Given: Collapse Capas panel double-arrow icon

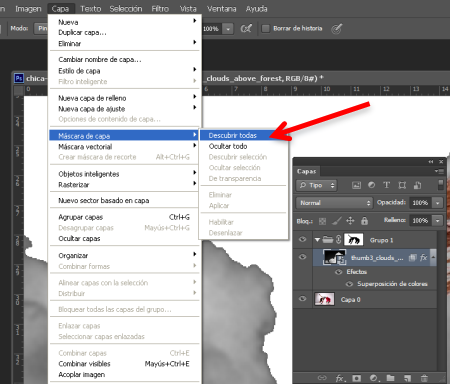Looking at the screenshot, I should 431,162.
